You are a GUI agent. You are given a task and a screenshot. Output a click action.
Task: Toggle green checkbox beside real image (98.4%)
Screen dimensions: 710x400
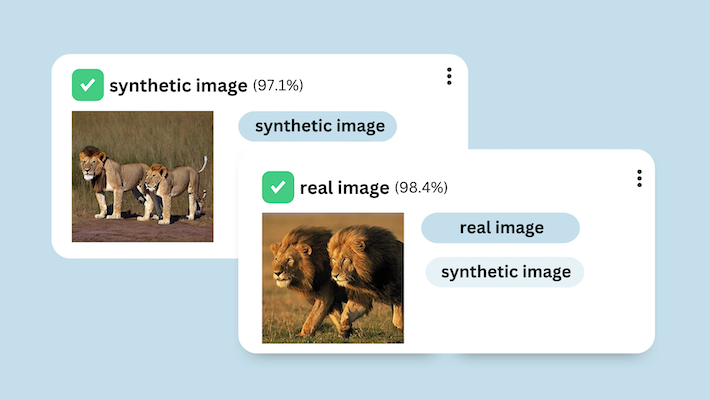click(278, 187)
